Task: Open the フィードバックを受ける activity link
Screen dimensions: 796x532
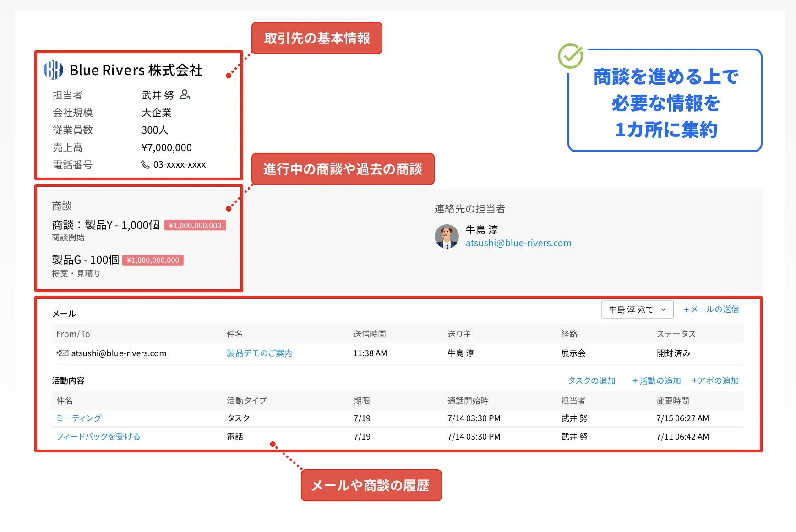Action: (x=98, y=436)
